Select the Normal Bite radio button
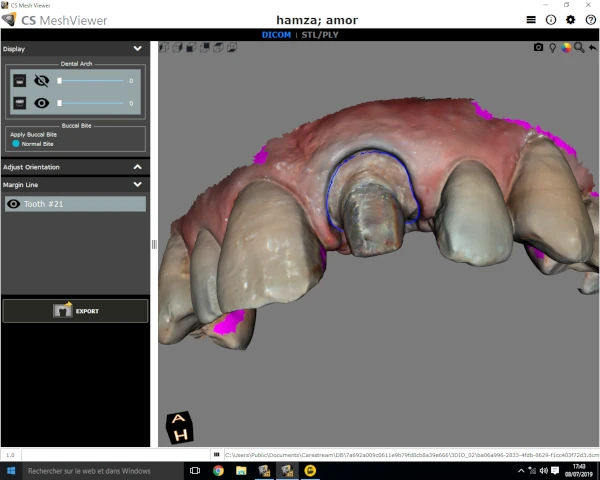This screenshot has height=480, width=600. pyautogui.click(x=16, y=144)
